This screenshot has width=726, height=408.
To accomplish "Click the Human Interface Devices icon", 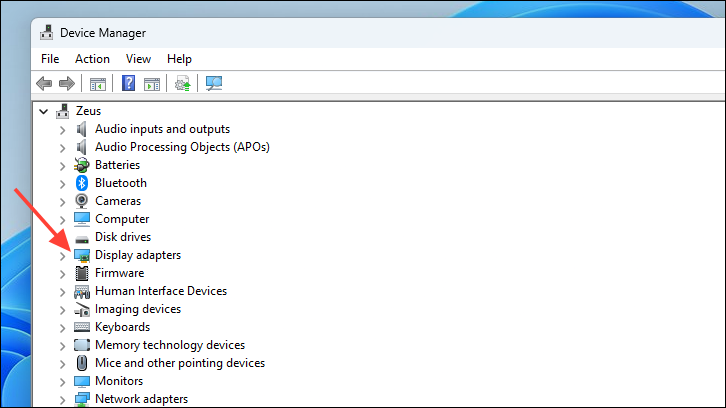I will (x=82, y=292).
